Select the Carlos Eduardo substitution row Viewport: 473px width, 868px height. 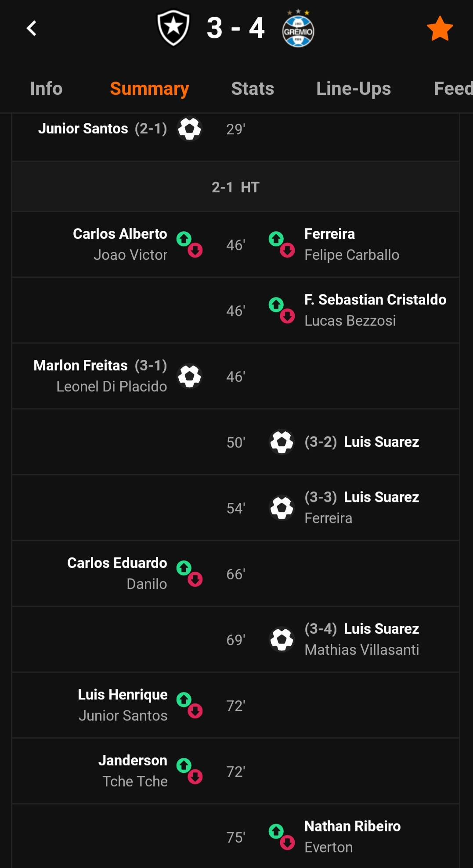point(235,574)
